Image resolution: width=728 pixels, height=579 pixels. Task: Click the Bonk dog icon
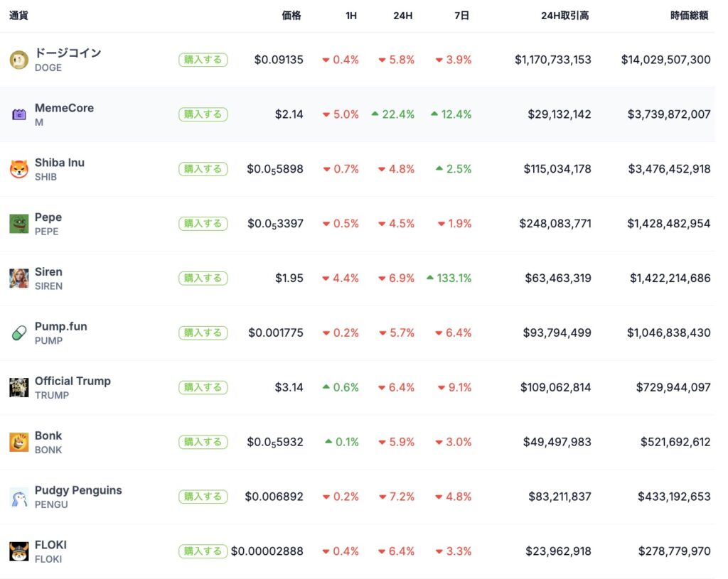[18, 442]
